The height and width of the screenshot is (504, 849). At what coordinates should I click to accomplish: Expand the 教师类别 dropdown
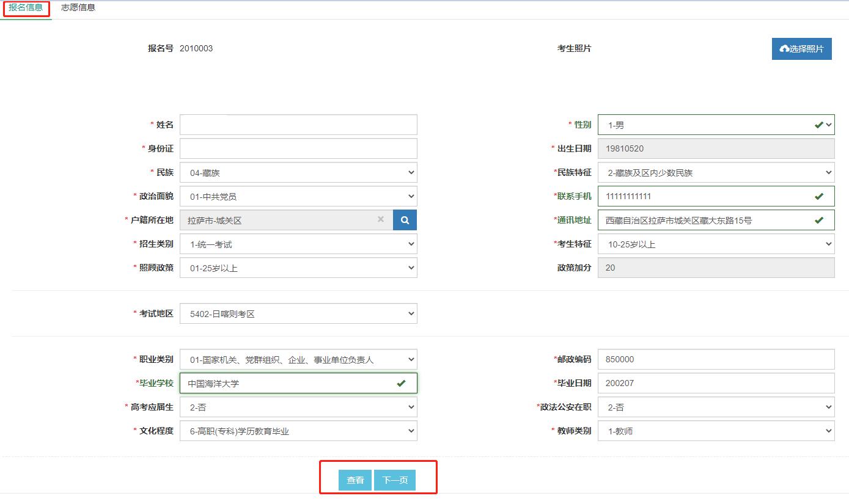715,431
